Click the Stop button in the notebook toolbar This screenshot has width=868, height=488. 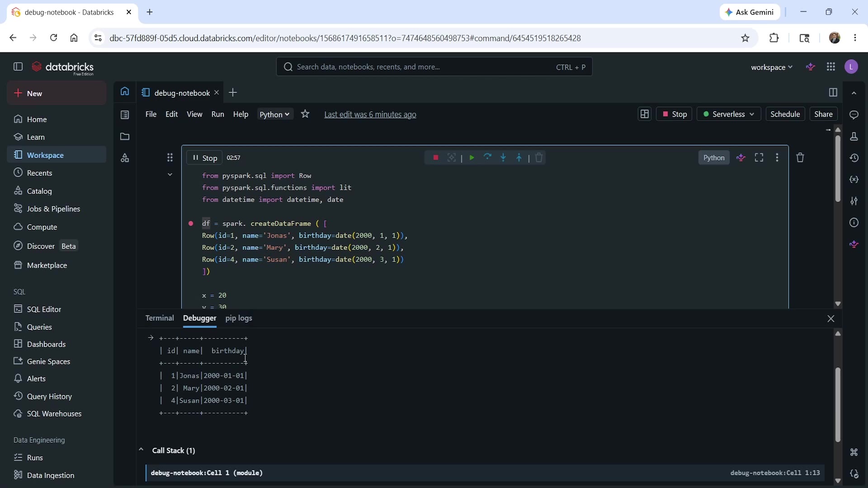point(674,114)
